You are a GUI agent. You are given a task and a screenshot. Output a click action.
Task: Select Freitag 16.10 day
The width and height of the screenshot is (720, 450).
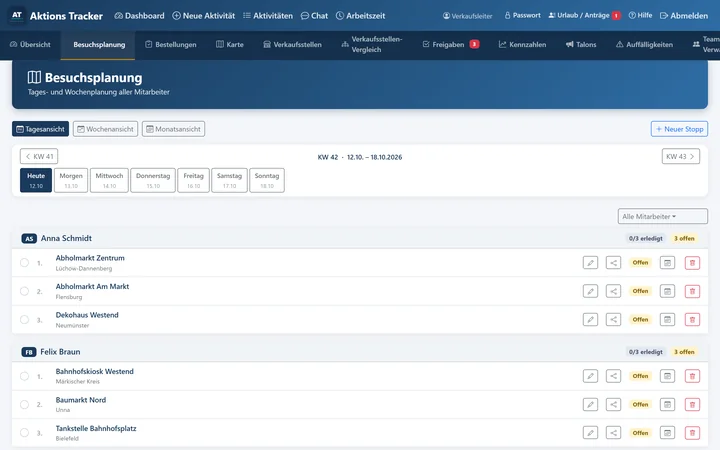(193, 180)
